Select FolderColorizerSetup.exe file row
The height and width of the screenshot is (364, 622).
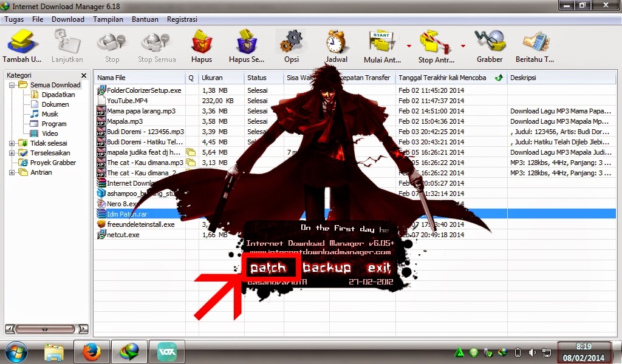355,90
